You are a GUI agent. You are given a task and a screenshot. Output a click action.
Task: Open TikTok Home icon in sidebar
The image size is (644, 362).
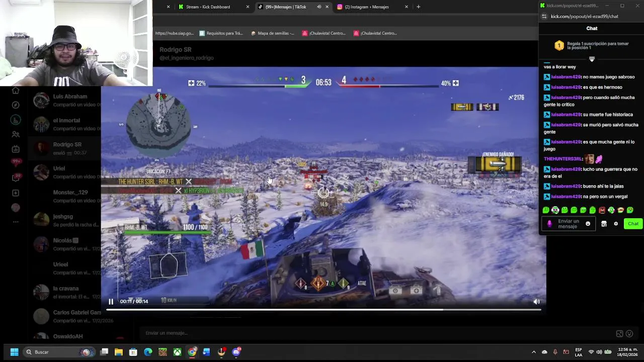(x=16, y=90)
